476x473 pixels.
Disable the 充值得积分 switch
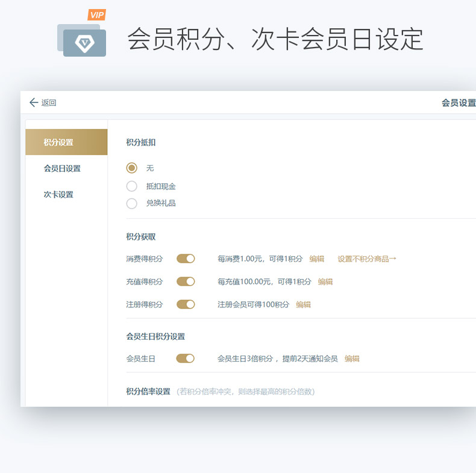pyautogui.click(x=186, y=281)
